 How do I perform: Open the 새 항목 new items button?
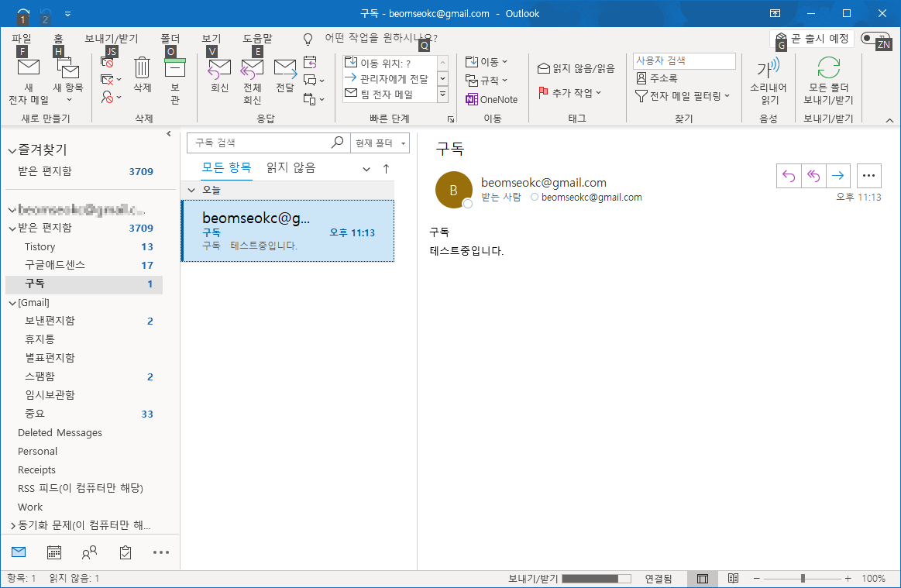coord(68,81)
